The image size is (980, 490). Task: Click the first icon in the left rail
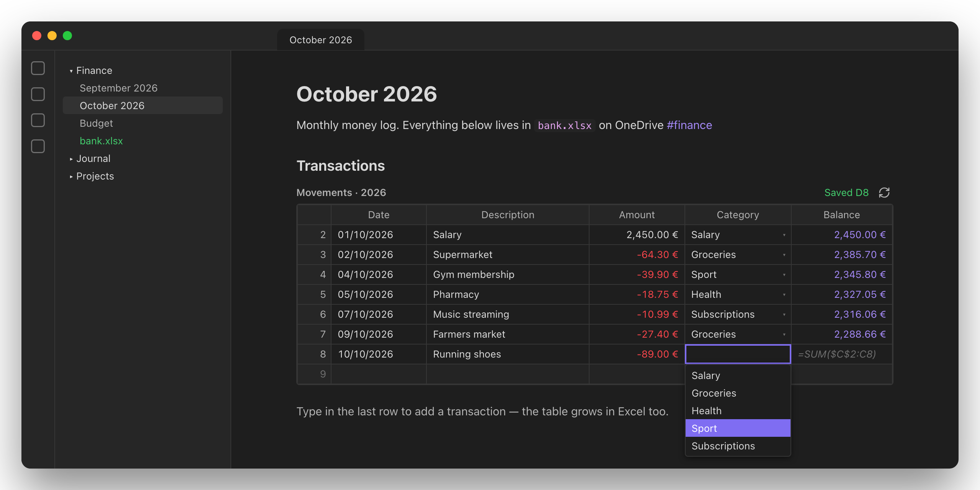point(38,69)
